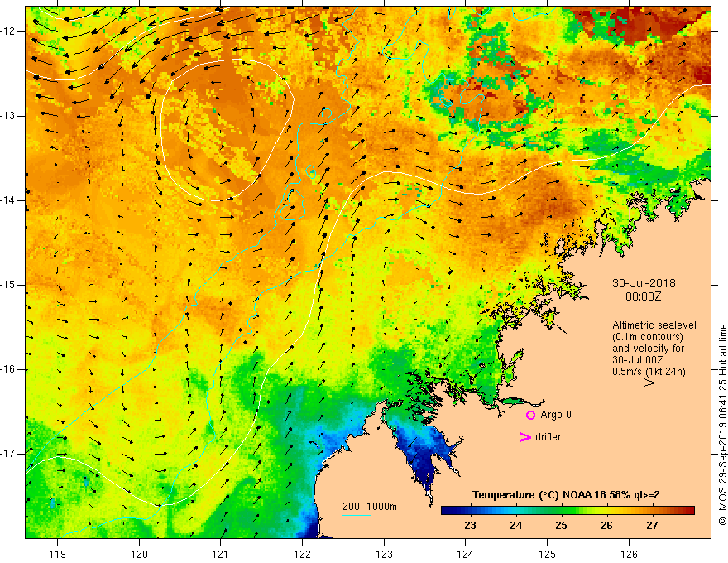This screenshot has width=728, height=563.
Task: Click the cyan bathymetry legend line
Action: 357,516
